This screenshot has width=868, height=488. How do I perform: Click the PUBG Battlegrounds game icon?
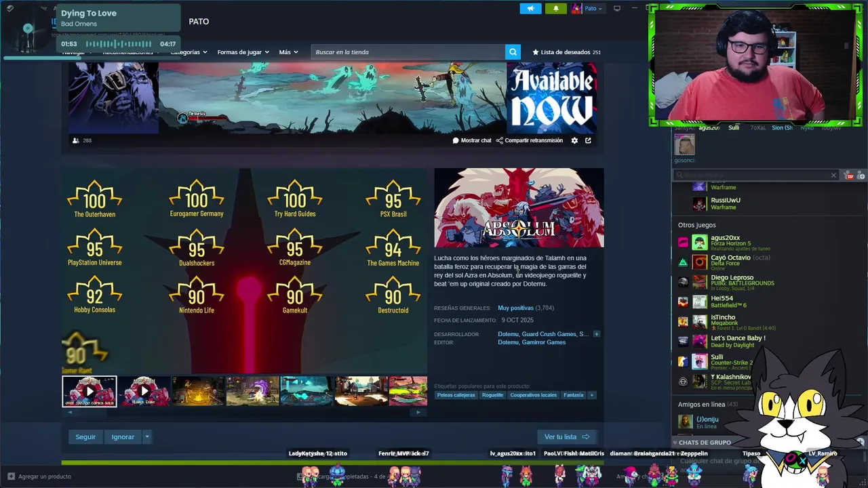click(683, 282)
